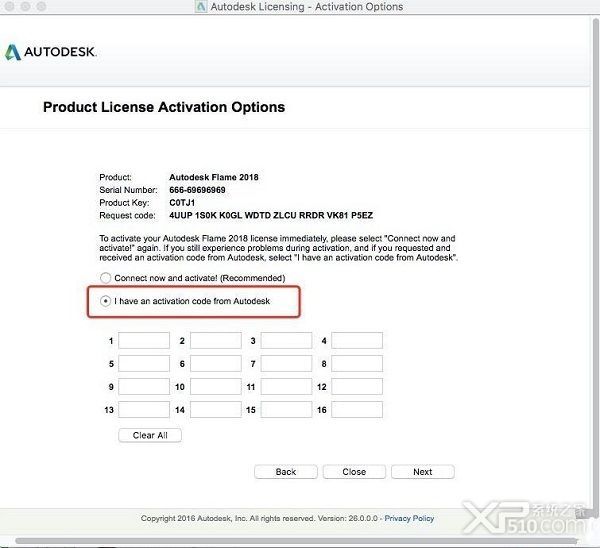Click activation code field 13
Image resolution: width=600 pixels, height=548 pixels.
coord(144,409)
